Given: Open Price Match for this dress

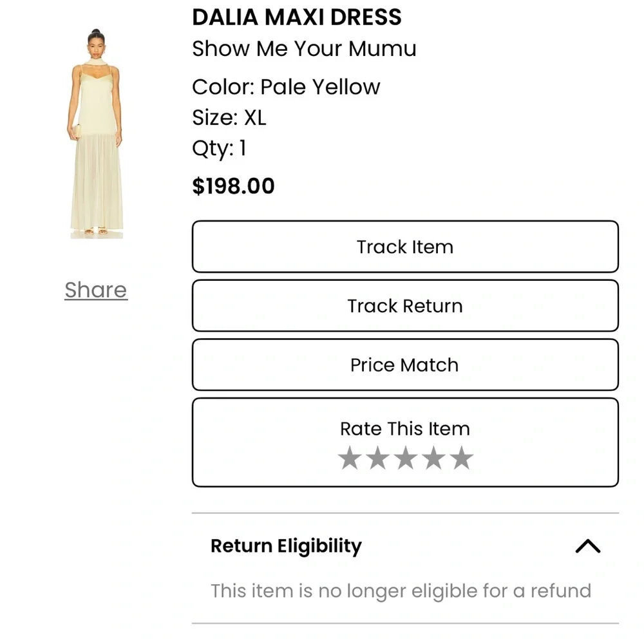Looking at the screenshot, I should pyautogui.click(x=404, y=365).
